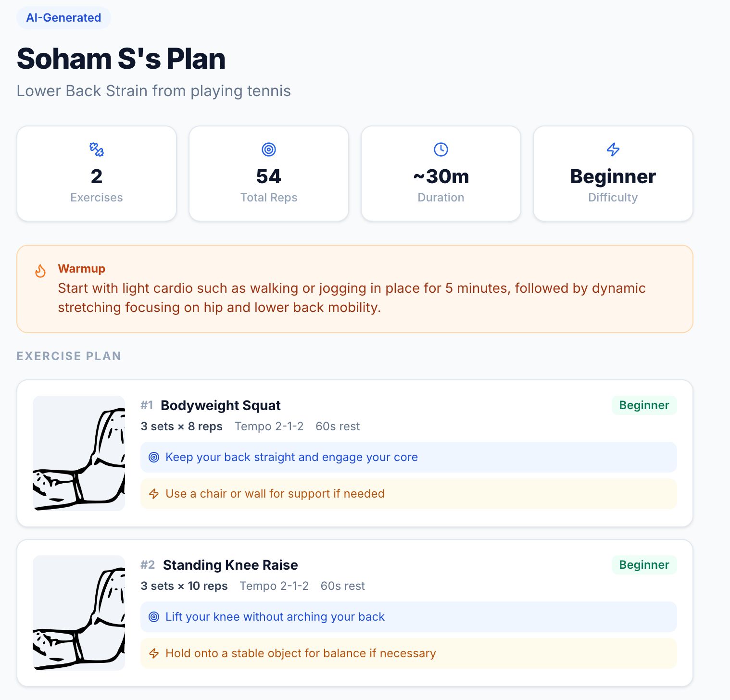This screenshot has height=700, width=730.
Task: Click the Beginner badge on Bodyweight Squat
Action: click(x=644, y=405)
